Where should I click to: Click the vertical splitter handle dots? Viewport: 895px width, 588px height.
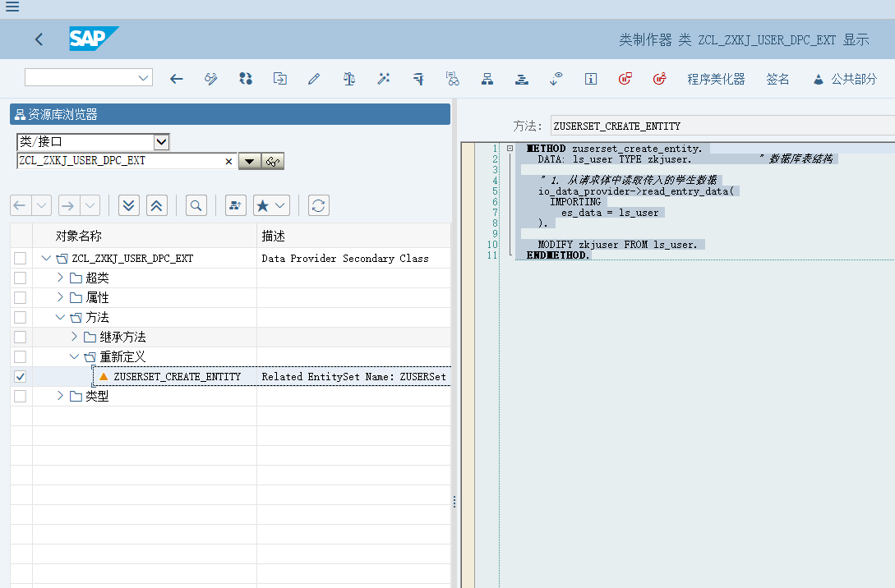pos(454,502)
